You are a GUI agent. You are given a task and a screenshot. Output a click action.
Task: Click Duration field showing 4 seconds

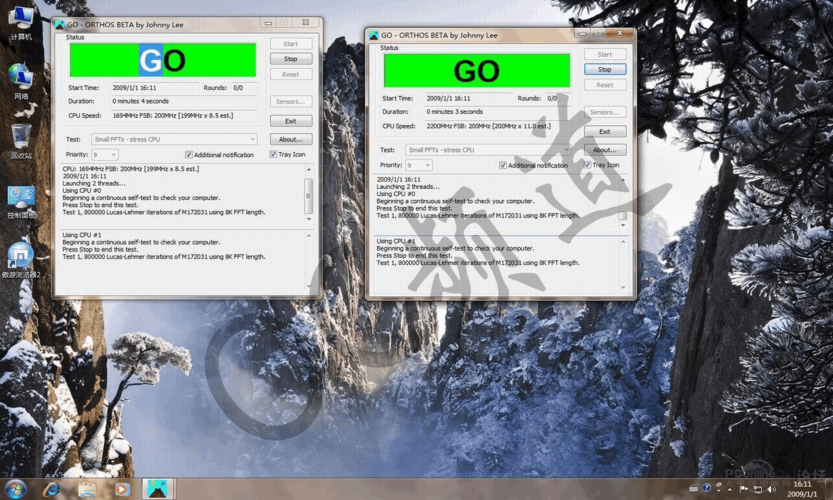(x=184, y=101)
